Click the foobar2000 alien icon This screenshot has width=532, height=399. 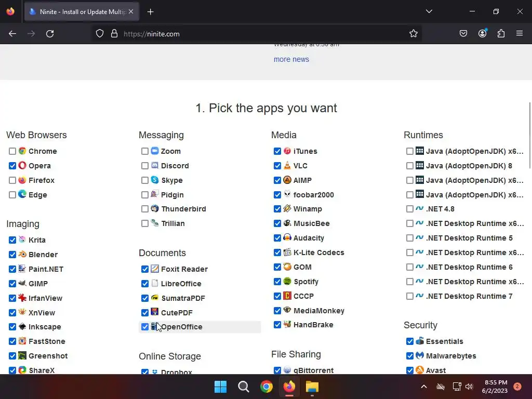point(287,194)
